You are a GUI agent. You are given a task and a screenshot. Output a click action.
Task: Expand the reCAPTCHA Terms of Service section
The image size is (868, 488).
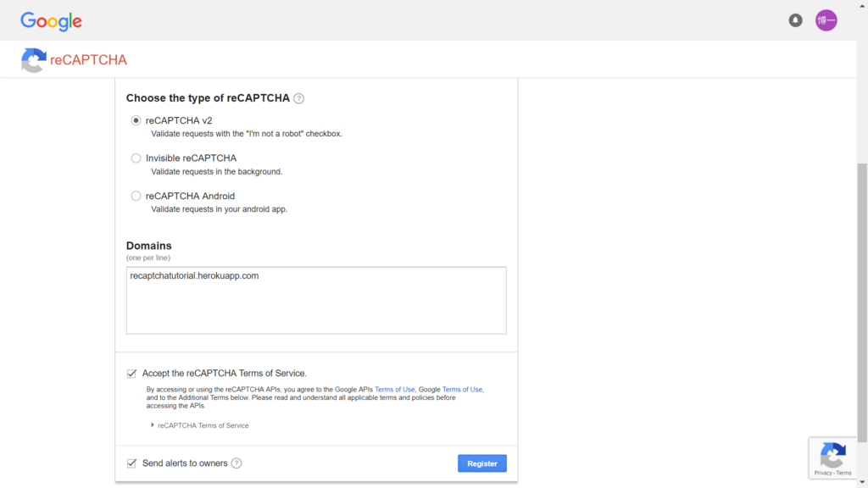pyautogui.click(x=200, y=425)
